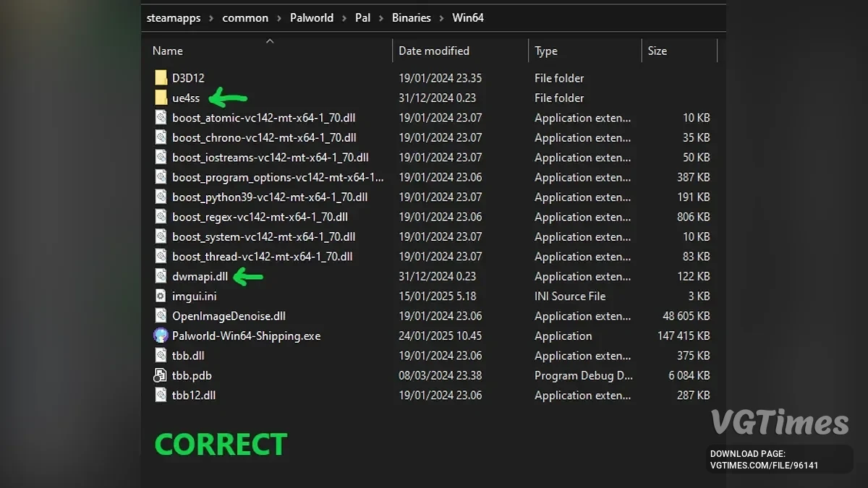Click the 48 605 KB size value
The image size is (868, 488).
pyautogui.click(x=686, y=316)
